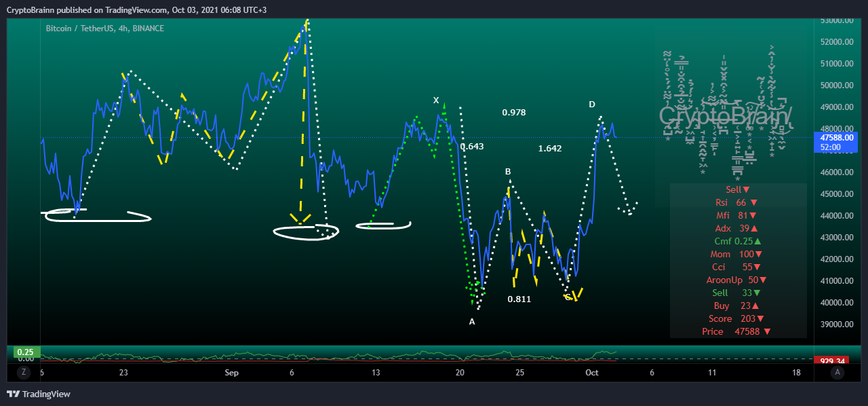
Task: Click the 25 date label on the time axis
Action: [520, 373]
